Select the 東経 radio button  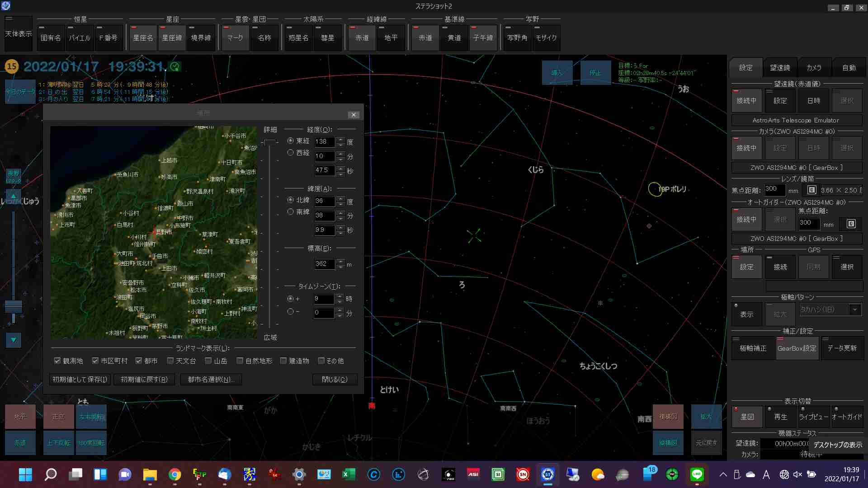[290, 141]
